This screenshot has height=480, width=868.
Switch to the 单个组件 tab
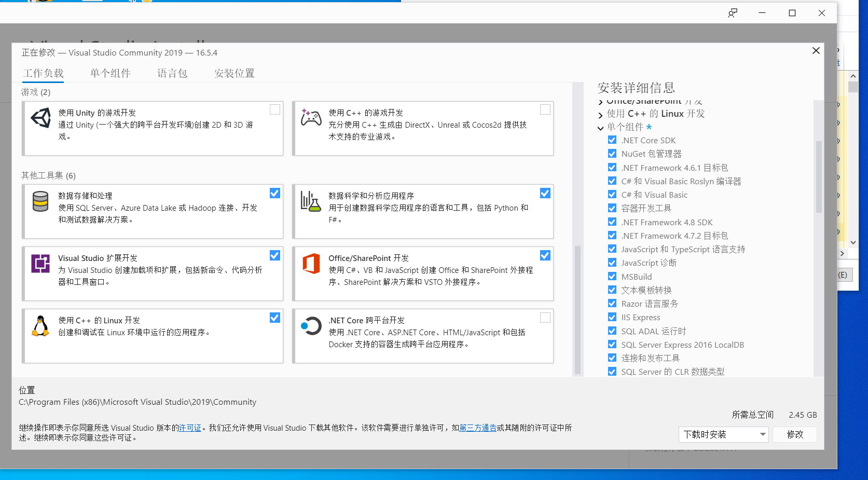tap(111, 73)
